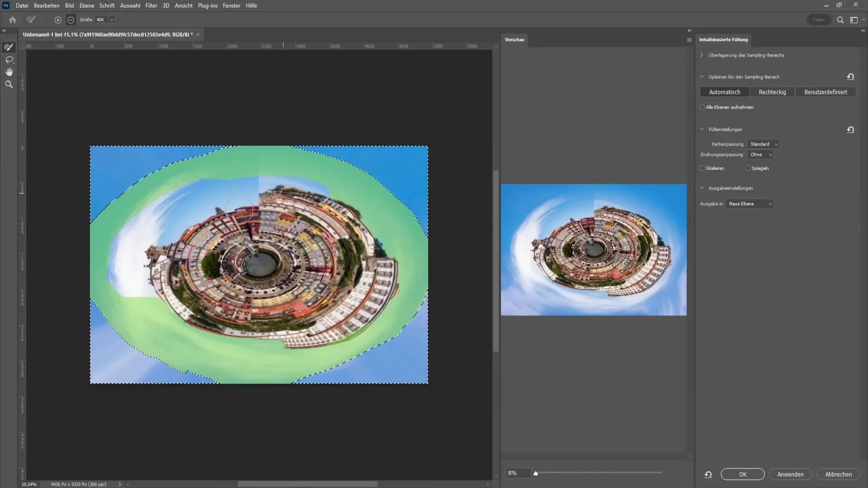Click the brush size value field
This screenshot has height=488, width=868.
point(101,20)
